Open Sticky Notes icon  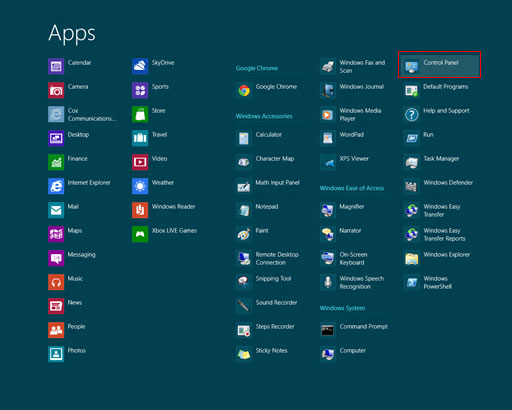244,354
